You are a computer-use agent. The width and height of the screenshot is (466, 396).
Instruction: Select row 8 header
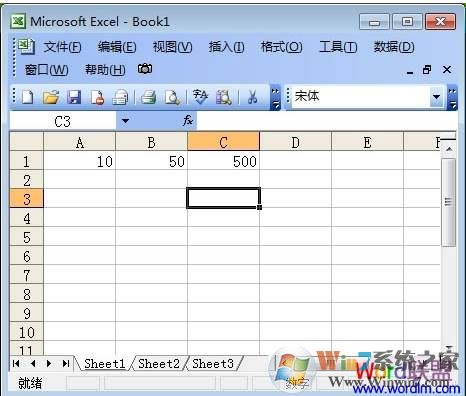(27, 294)
